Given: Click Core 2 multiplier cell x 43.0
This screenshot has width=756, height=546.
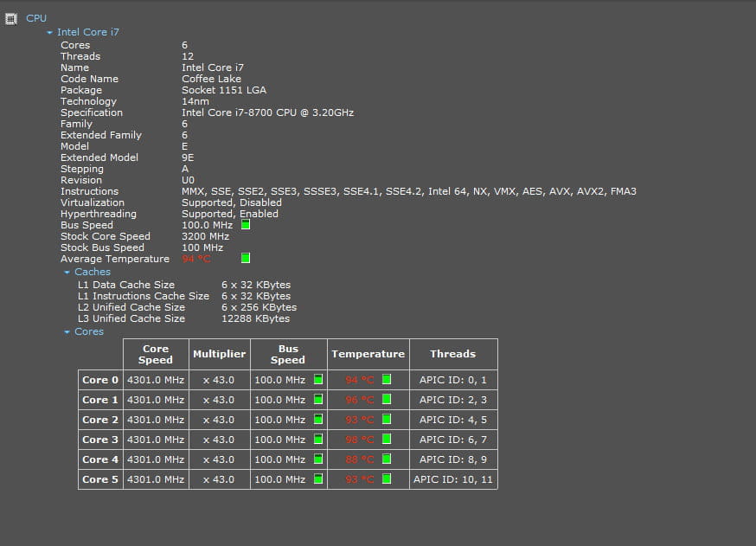Looking at the screenshot, I should 220,420.
